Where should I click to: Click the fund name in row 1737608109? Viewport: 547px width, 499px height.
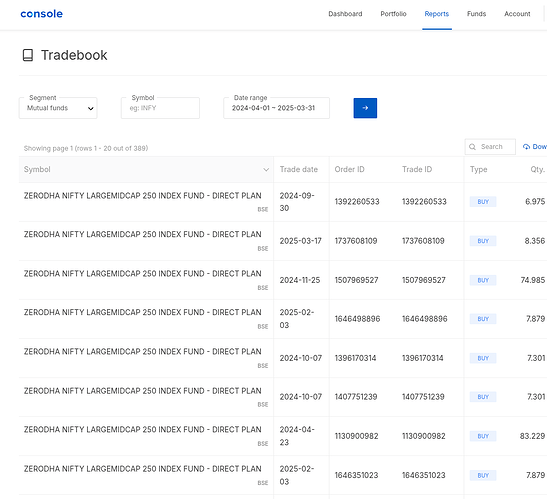142,234
